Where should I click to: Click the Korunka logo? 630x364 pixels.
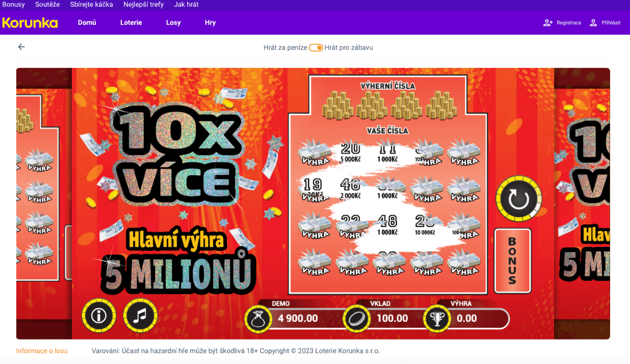point(30,23)
